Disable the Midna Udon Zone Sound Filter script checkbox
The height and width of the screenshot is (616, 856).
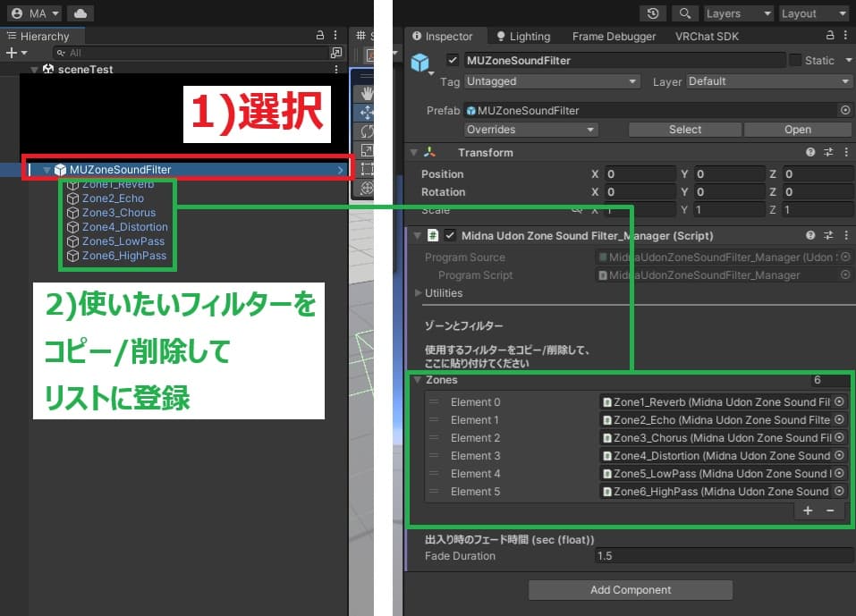point(451,236)
